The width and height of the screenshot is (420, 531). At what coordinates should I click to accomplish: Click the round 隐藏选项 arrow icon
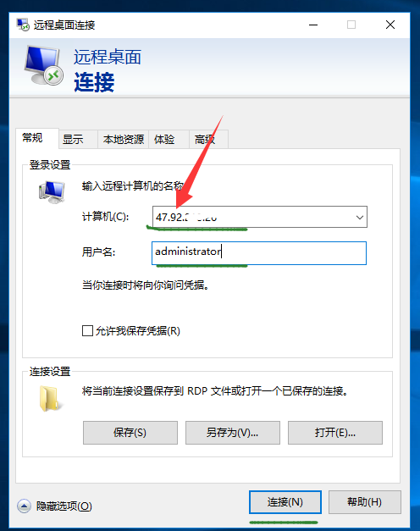click(x=24, y=506)
